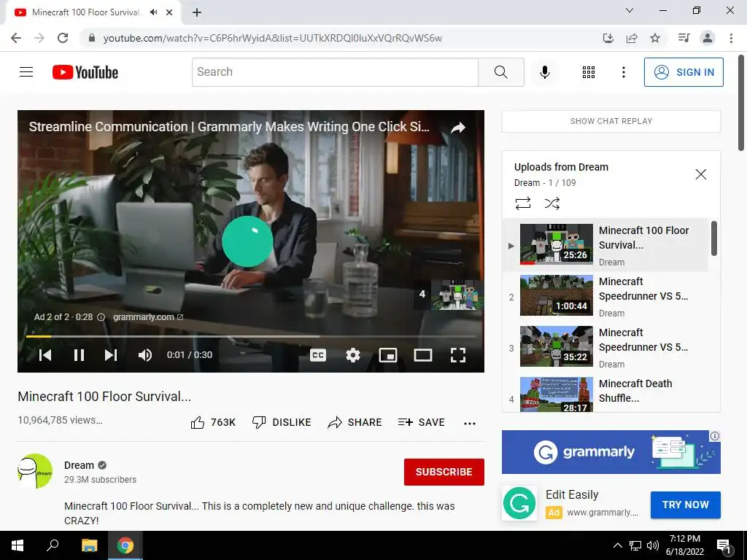Click SHOW CHAT REPLAY
Viewport: 747px width, 560px height.
(x=611, y=121)
